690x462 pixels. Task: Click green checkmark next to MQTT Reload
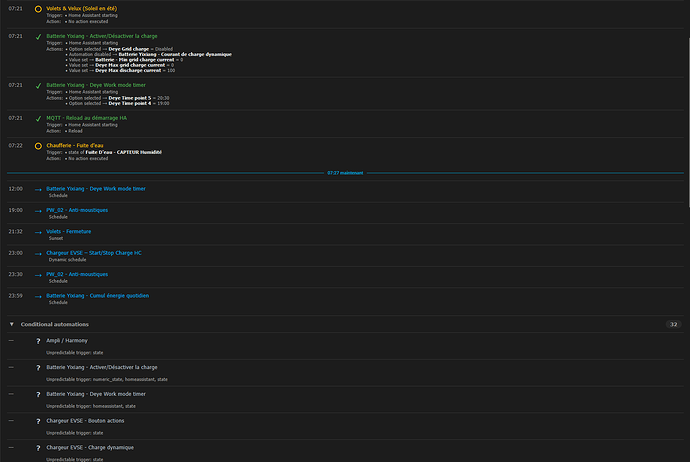(38, 119)
